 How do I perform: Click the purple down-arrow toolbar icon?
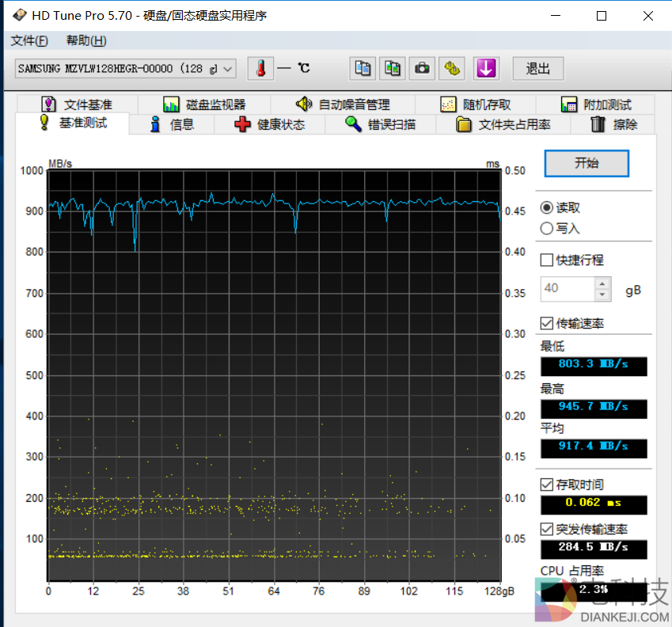click(x=486, y=69)
